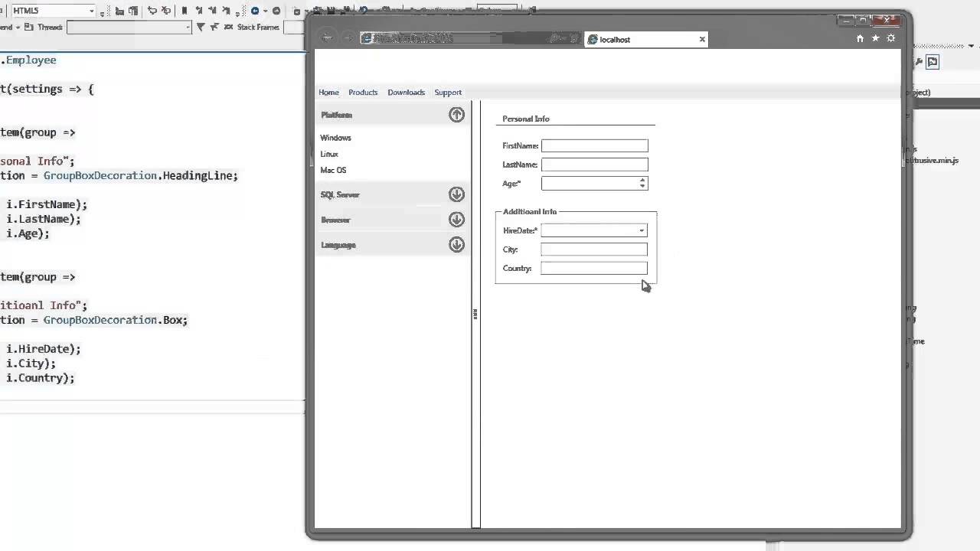The width and height of the screenshot is (980, 551).
Task: Focus the LastName text field
Action: coord(594,165)
